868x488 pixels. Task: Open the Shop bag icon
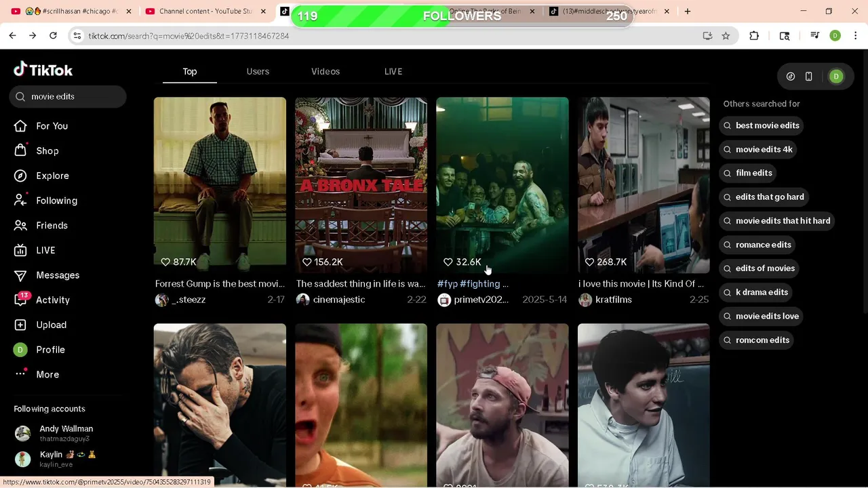[21, 150]
